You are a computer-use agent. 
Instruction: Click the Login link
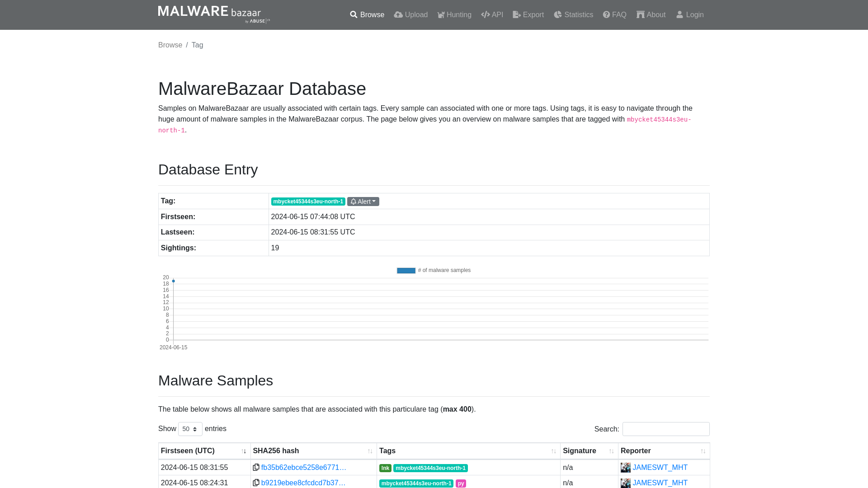pos(690,15)
